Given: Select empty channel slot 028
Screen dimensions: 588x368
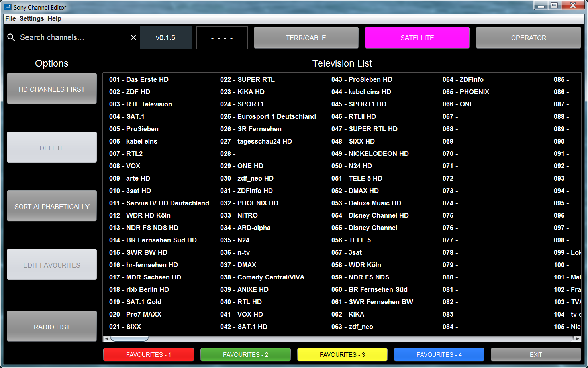Looking at the screenshot, I should coord(228,153).
